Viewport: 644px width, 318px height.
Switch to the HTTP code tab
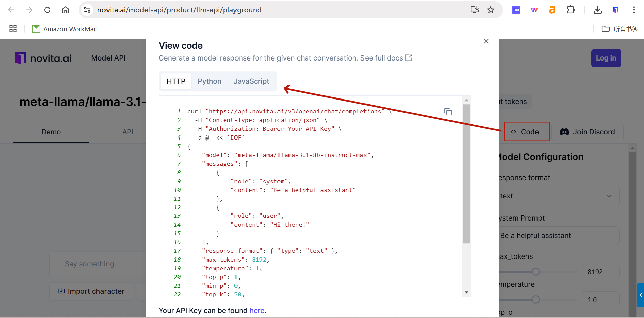(176, 81)
